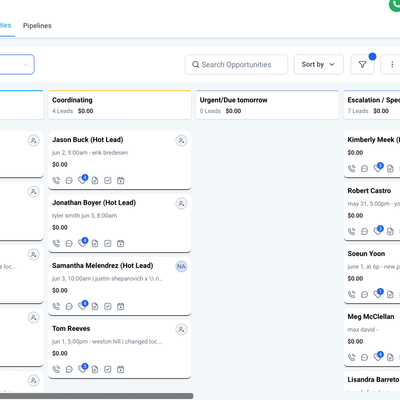Image resolution: width=400 pixels, height=400 pixels.
Task: Open notes icon on Tom Reeves card
Action: pos(95,369)
